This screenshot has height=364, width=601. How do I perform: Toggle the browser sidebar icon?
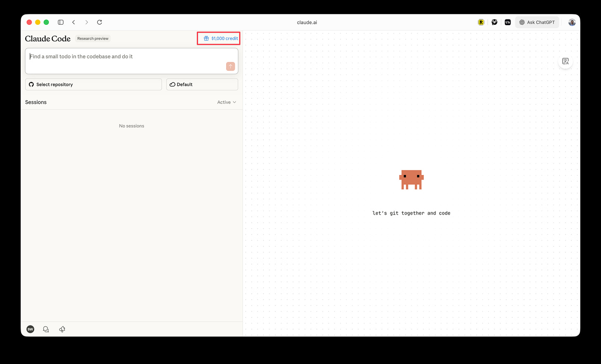(61, 22)
